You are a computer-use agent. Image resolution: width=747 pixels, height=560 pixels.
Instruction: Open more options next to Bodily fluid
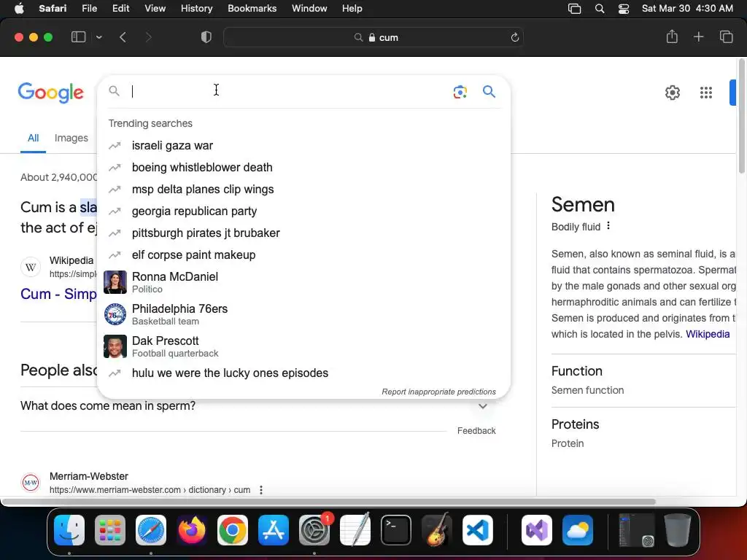point(608,226)
